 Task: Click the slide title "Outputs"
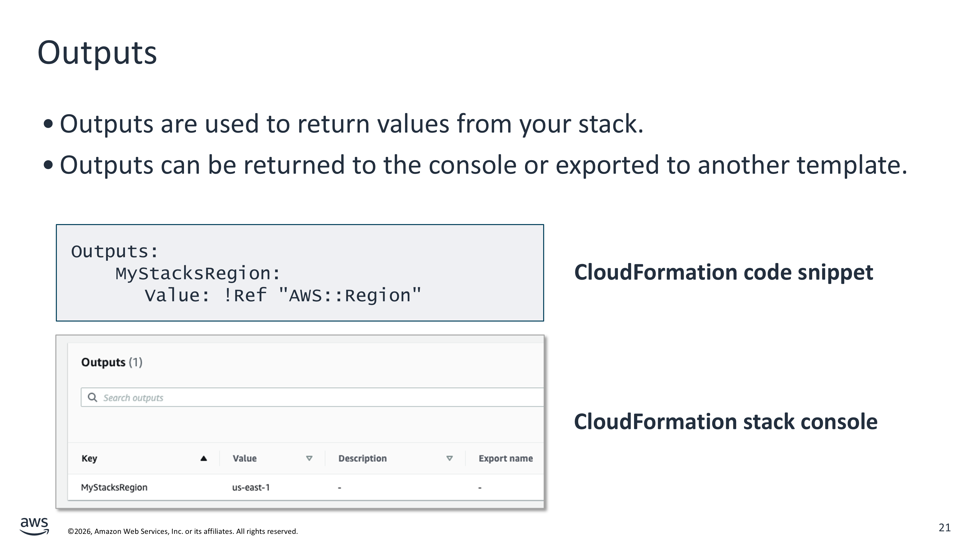97,53
